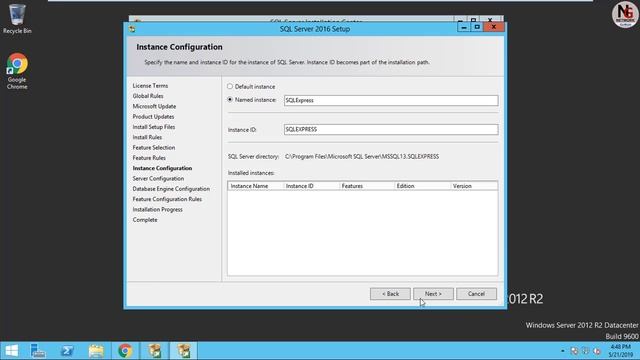Click Install Rules in the step list

[x=147, y=137]
